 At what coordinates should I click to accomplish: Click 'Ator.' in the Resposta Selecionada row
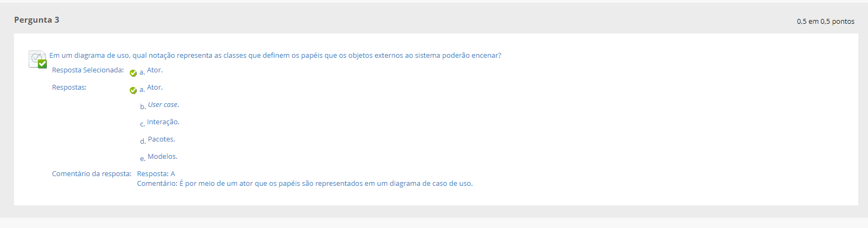tap(155, 70)
